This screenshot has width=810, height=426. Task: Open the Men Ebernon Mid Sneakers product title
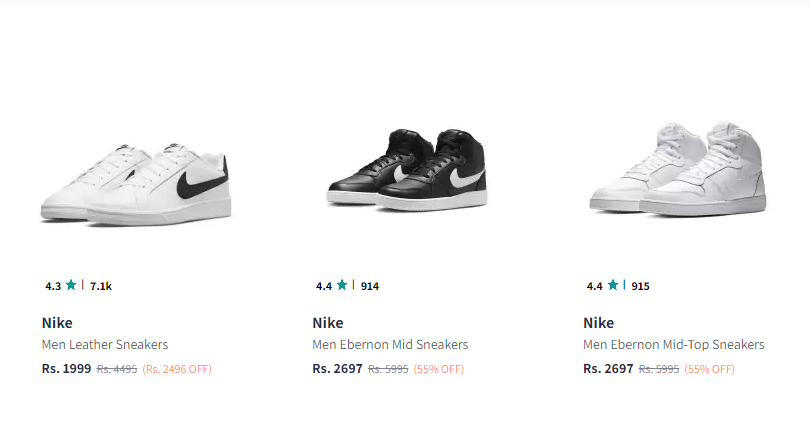[x=390, y=344]
